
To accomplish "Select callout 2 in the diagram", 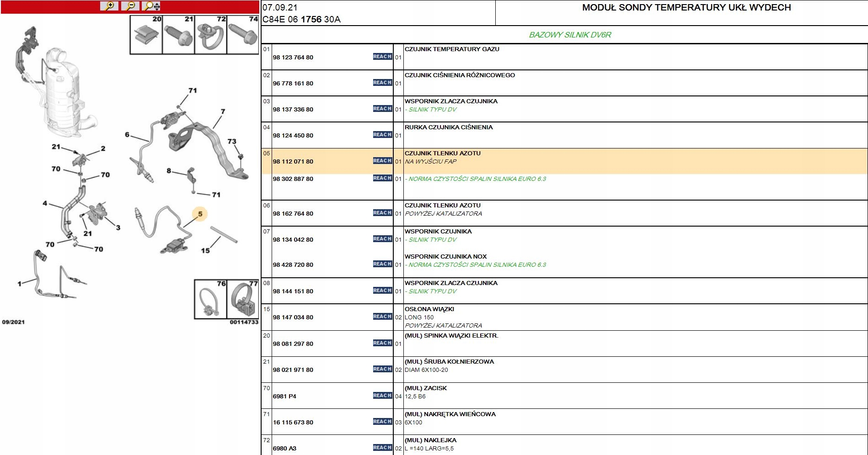I will click(x=103, y=148).
